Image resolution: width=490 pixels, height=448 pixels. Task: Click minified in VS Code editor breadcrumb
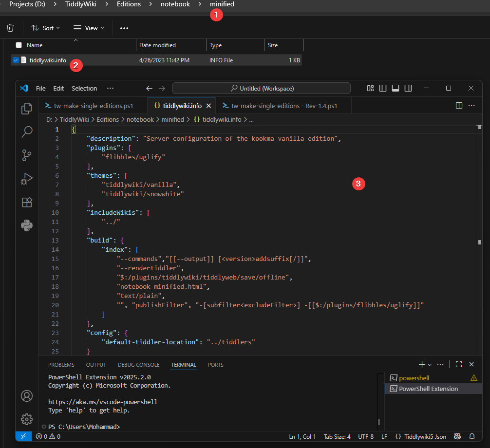click(173, 120)
